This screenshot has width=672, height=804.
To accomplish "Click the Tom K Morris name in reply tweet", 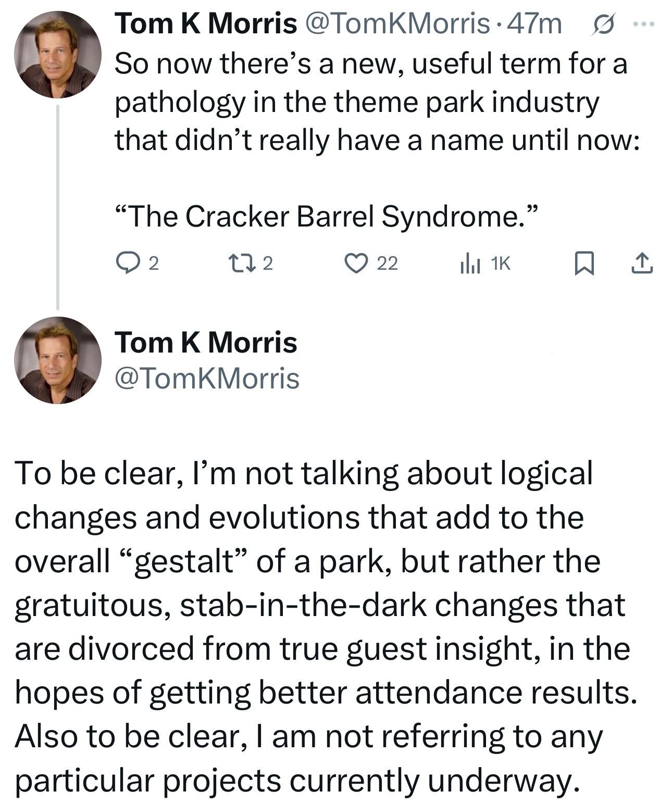I will 206,342.
